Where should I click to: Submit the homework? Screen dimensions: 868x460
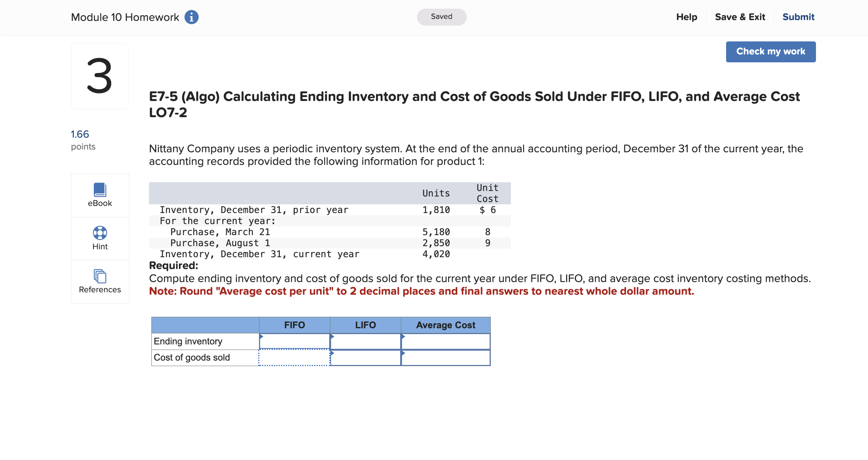pos(798,17)
